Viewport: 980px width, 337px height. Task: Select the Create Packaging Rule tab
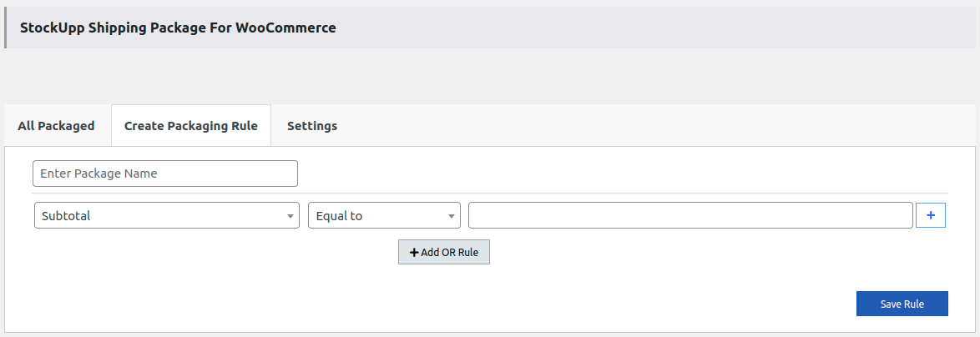[x=190, y=126]
